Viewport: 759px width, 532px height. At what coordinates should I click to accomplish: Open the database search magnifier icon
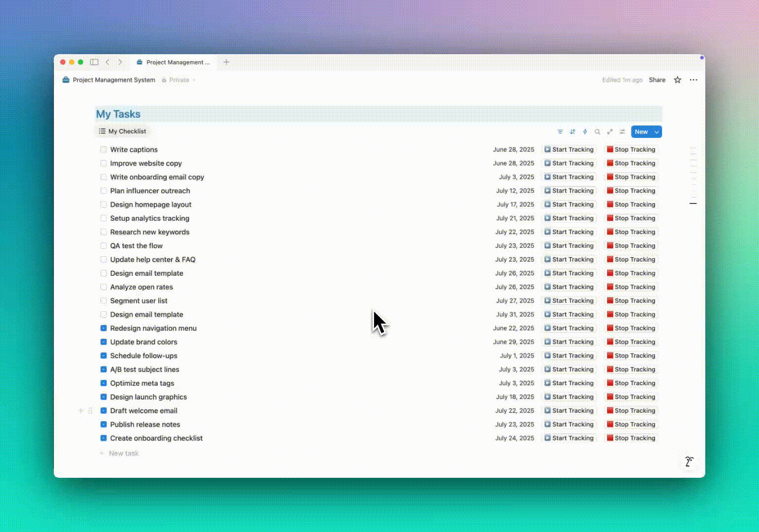tap(597, 132)
